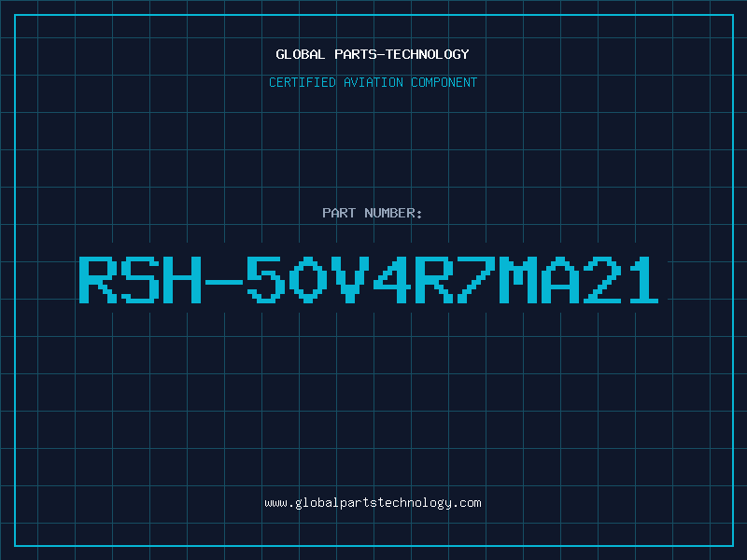Click the 'www.' start of the website address
Screen dimensions: 747x560
pyautogui.click(x=279, y=503)
